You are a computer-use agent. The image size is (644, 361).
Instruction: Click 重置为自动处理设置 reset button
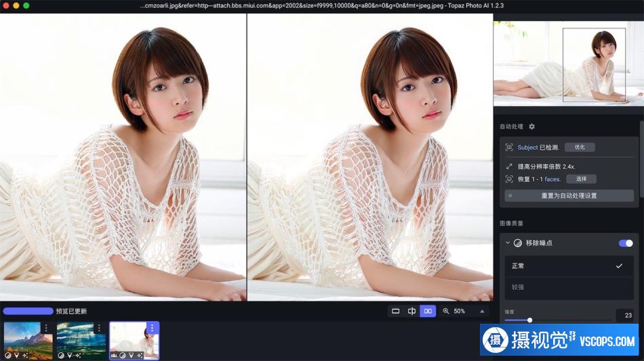tap(569, 196)
